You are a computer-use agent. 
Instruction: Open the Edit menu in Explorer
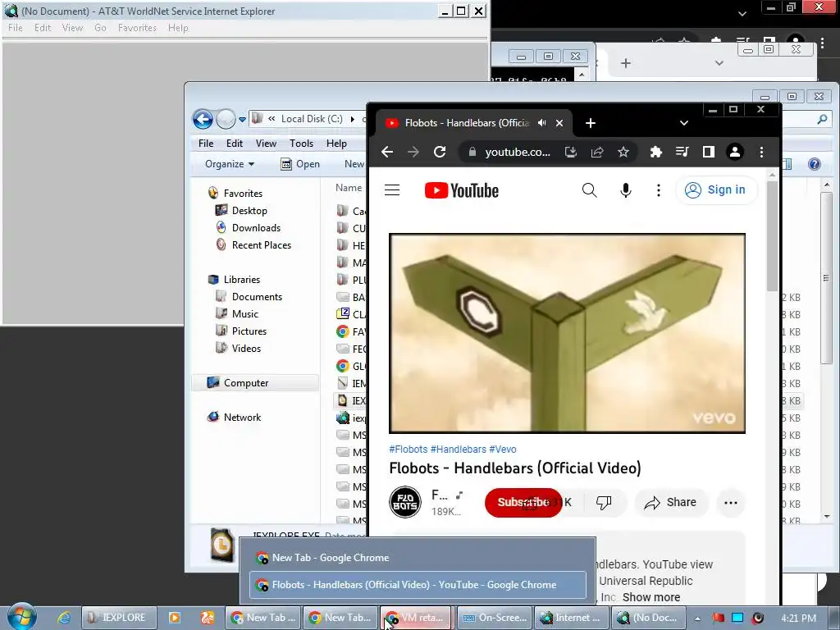(234, 144)
